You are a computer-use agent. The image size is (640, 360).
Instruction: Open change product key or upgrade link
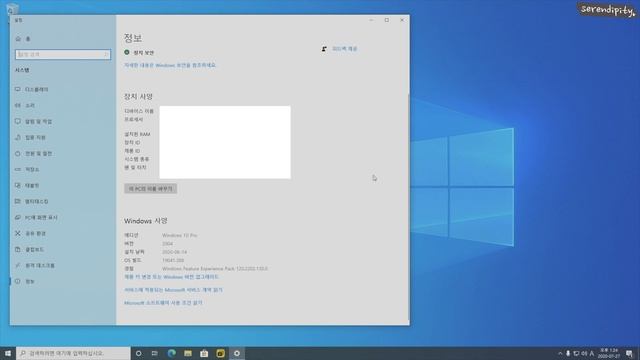pyautogui.click(x=171, y=277)
